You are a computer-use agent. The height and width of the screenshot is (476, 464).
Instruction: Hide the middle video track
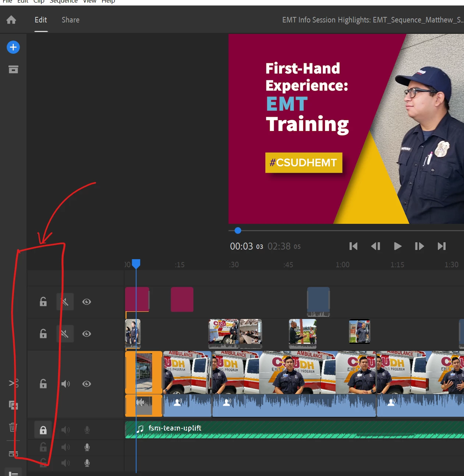coord(86,334)
